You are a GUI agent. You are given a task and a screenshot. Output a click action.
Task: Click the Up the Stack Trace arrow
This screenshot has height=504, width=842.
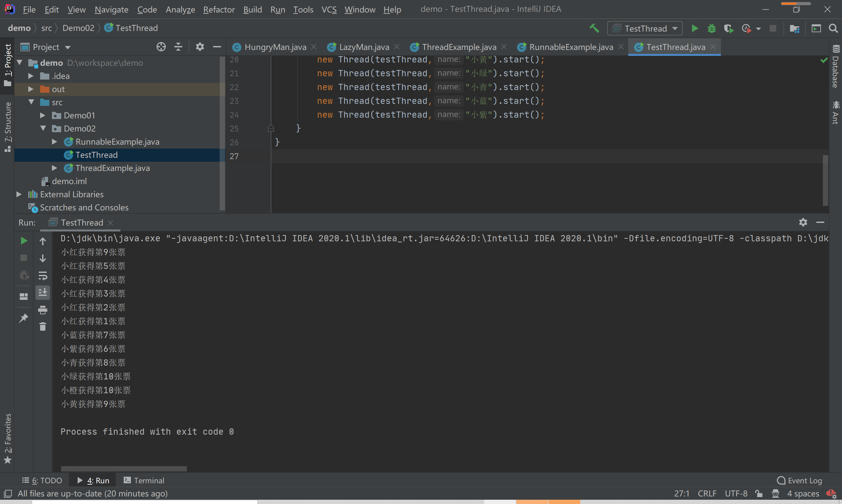point(43,241)
